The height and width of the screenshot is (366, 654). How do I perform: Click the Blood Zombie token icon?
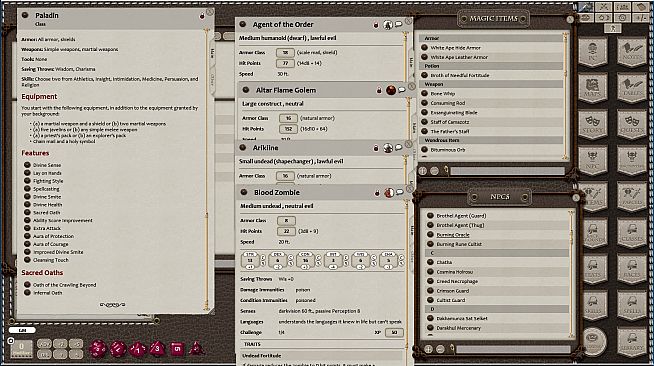coord(389,193)
